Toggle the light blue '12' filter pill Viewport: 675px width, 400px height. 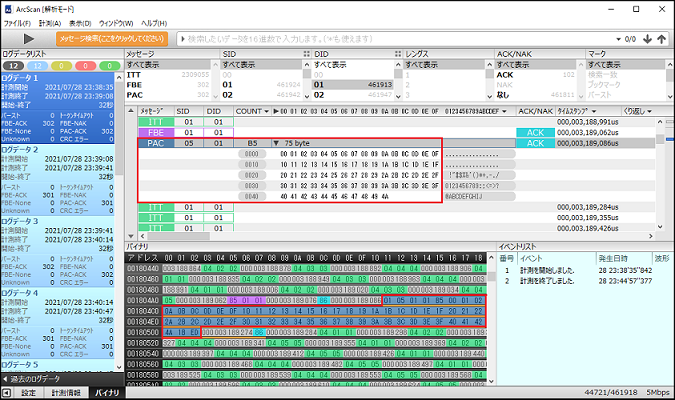[37, 66]
